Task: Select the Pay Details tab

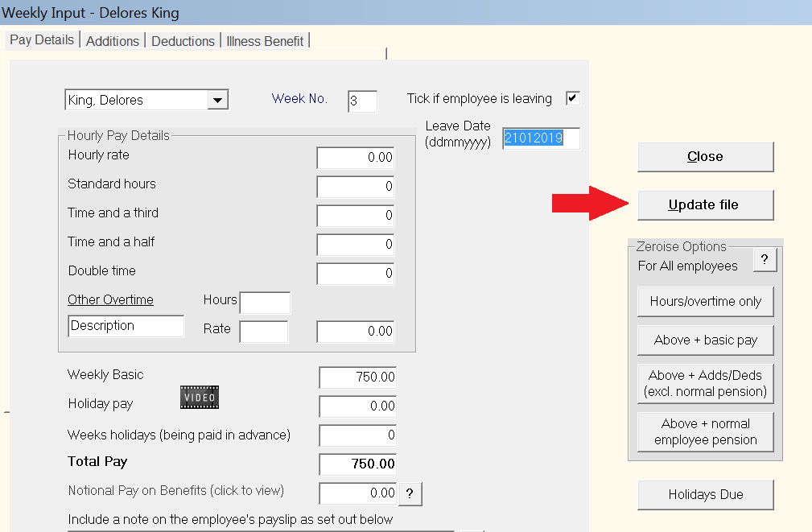Action: [41, 39]
